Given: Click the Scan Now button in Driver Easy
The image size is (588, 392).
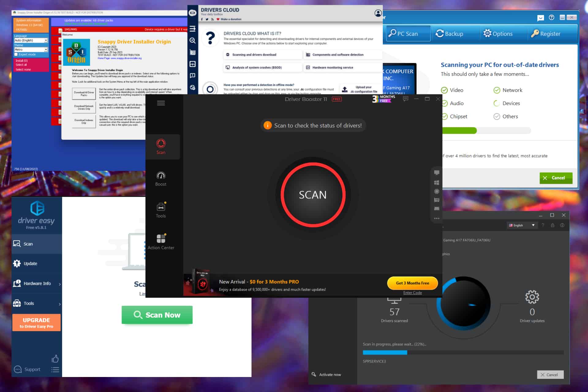Looking at the screenshot, I should [x=156, y=315].
